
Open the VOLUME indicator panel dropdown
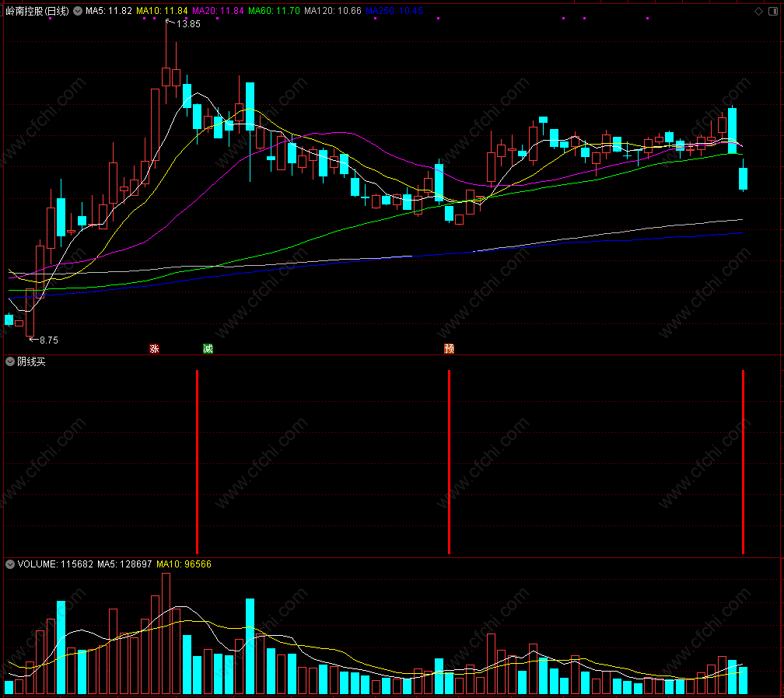(x=10, y=564)
